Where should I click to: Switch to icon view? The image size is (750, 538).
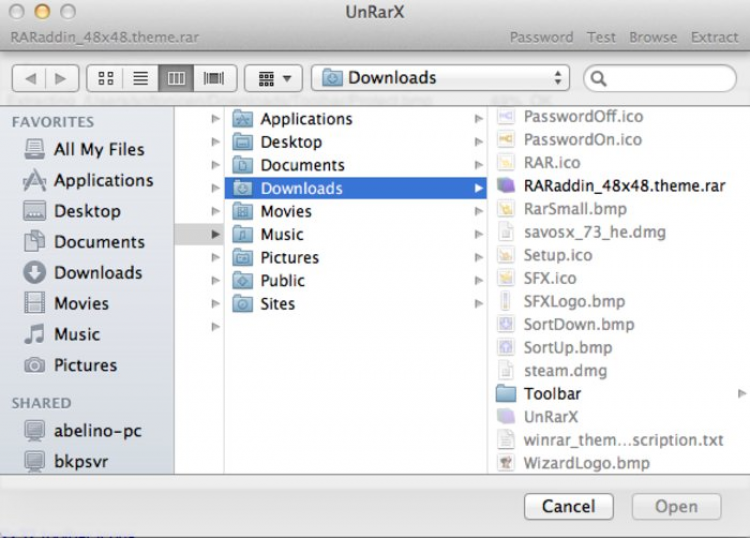[x=106, y=78]
